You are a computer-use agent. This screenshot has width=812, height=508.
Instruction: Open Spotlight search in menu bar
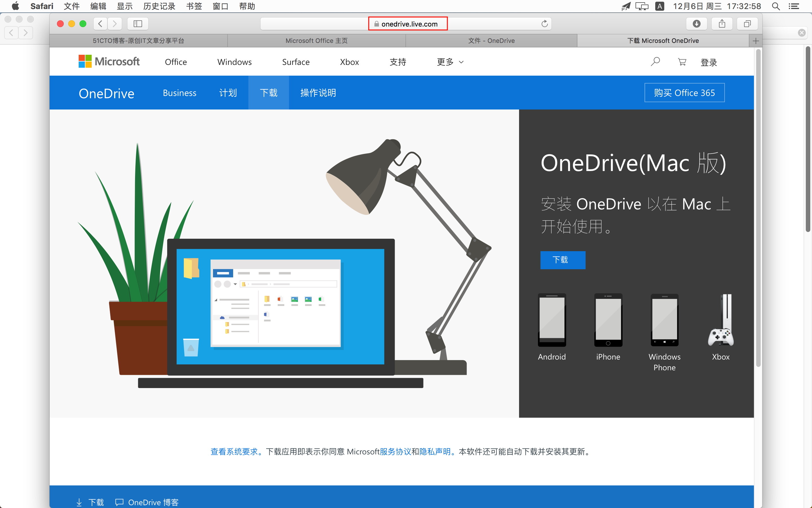[x=776, y=6]
